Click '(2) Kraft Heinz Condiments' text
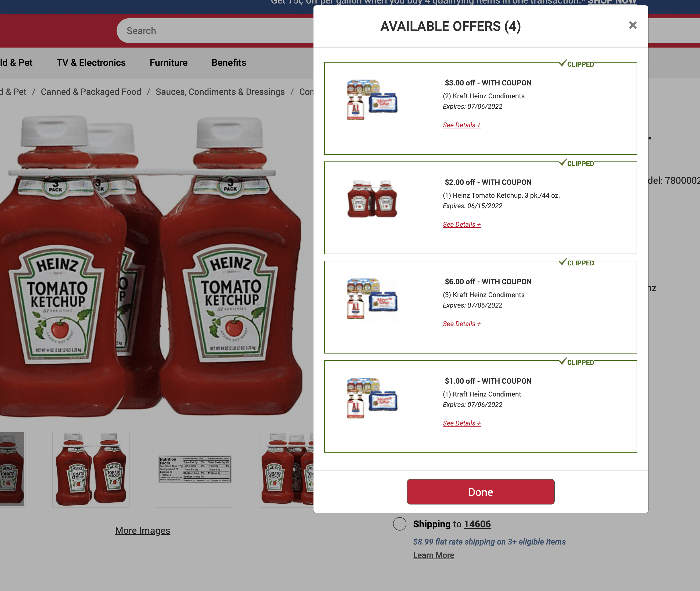This screenshot has height=591, width=700. tap(484, 96)
